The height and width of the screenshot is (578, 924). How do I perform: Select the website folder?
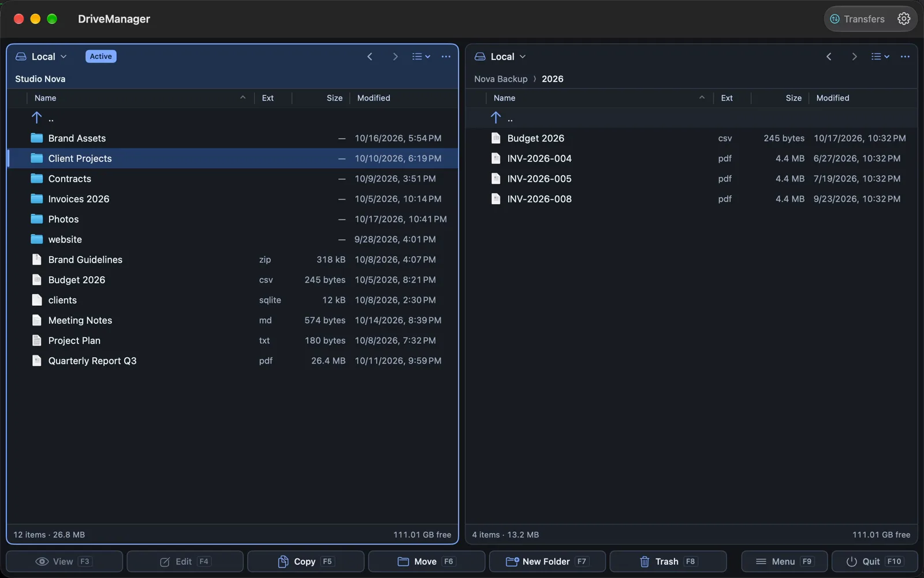pos(233,239)
